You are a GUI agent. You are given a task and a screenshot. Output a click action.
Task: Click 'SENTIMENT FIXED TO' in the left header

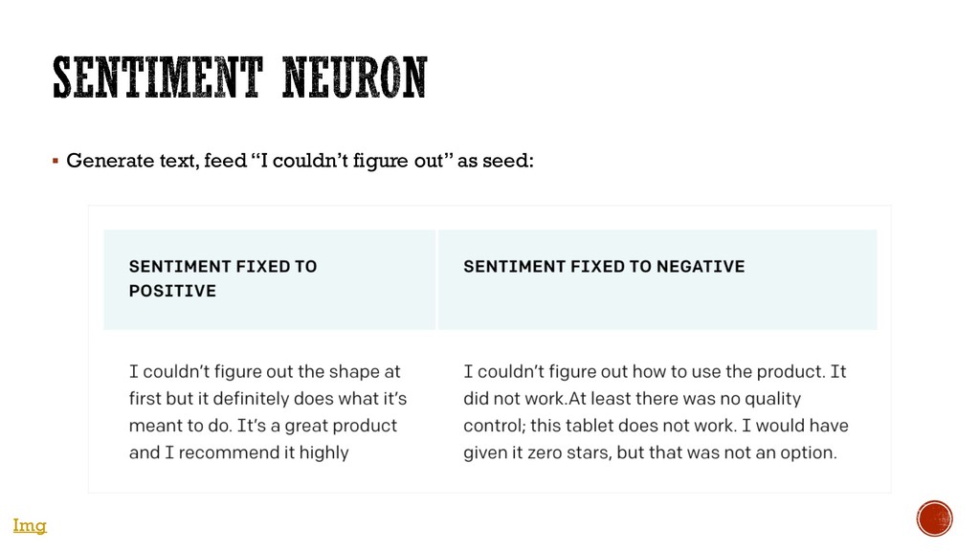(x=222, y=267)
